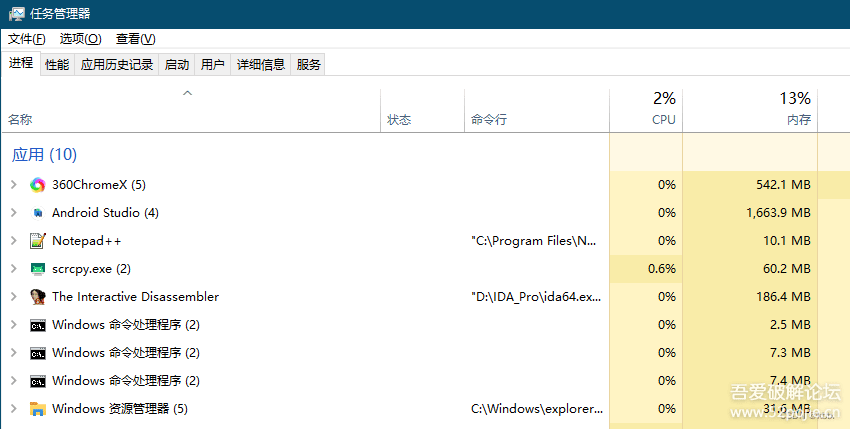Viewport: 850px width, 429px height.
Task: Expand the 命令处理程序 row using 7.3 MB
Action: pos(14,353)
